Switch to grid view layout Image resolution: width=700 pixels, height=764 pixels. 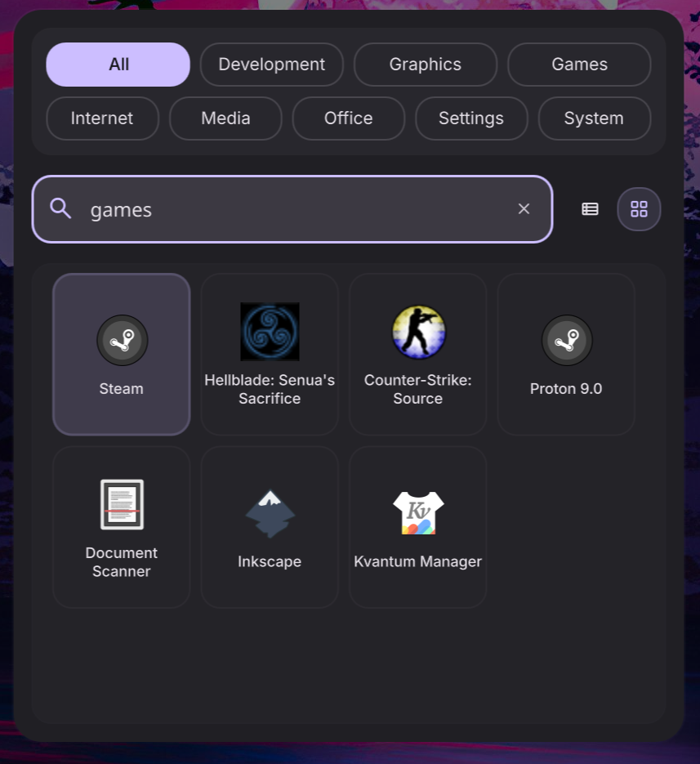(639, 208)
